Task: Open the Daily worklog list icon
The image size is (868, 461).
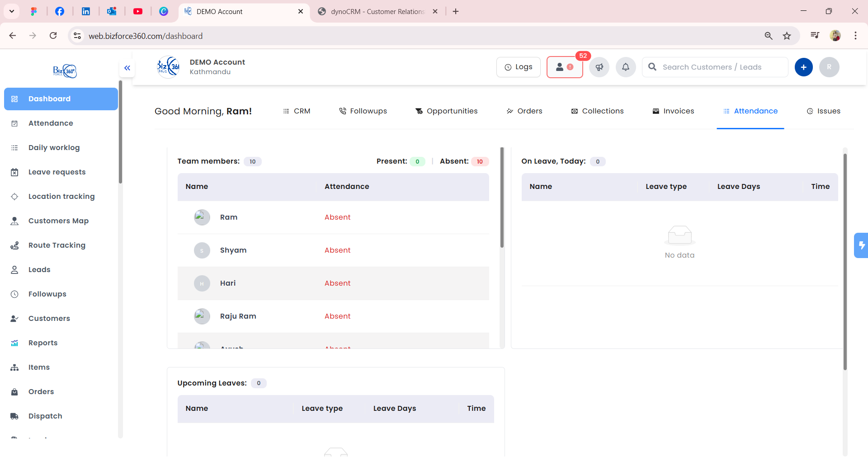Action: tap(15, 147)
